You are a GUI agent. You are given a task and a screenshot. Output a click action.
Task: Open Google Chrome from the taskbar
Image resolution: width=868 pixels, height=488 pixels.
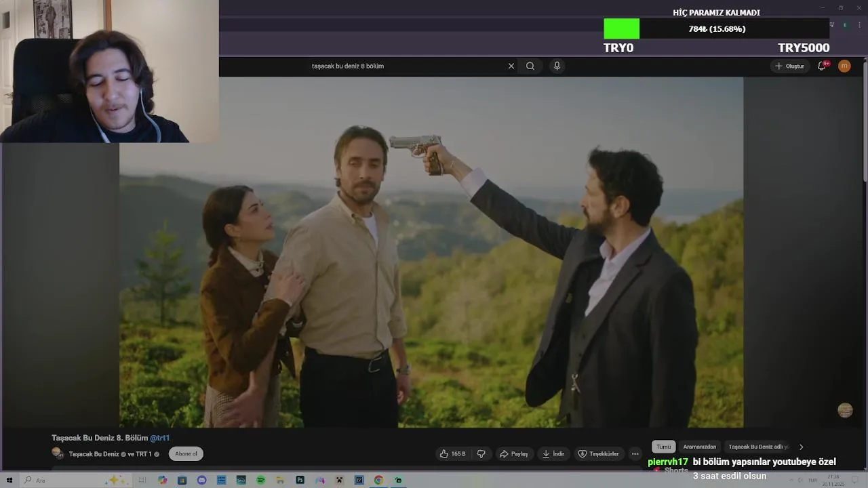point(378,480)
